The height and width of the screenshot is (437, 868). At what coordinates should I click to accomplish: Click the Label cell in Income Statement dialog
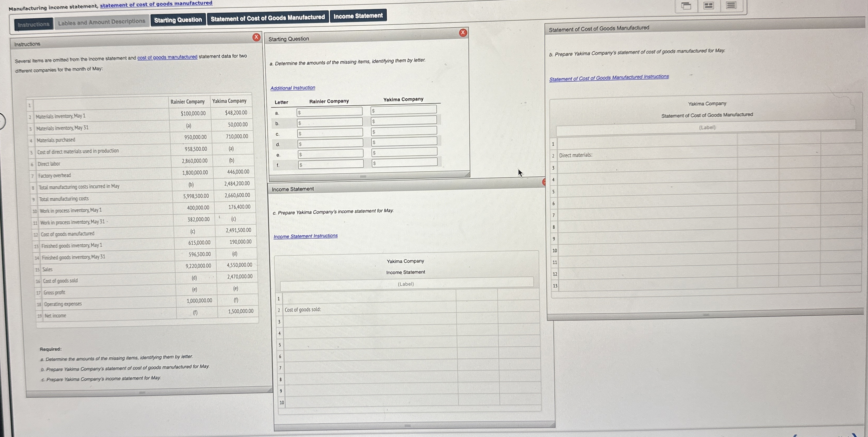tap(405, 284)
